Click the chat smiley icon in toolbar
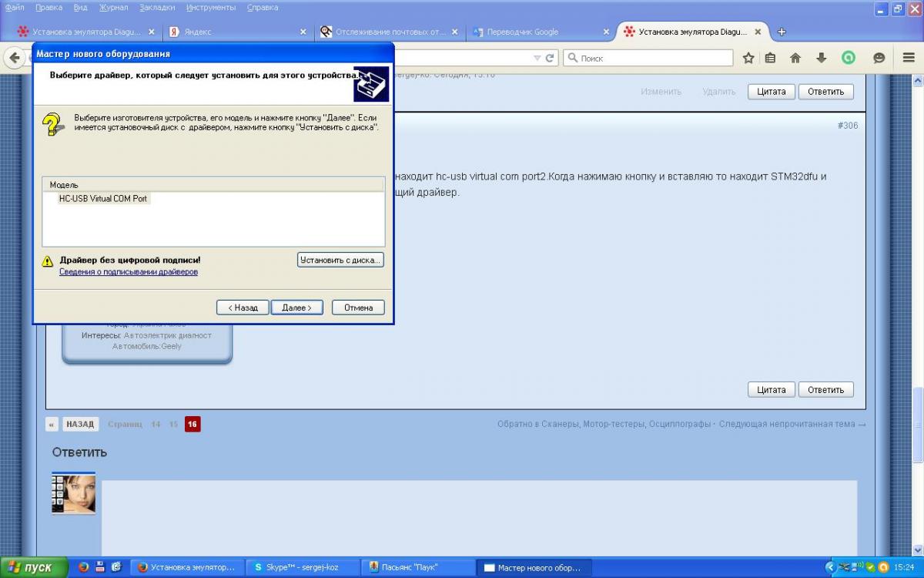This screenshot has height=578, width=924. [879, 58]
